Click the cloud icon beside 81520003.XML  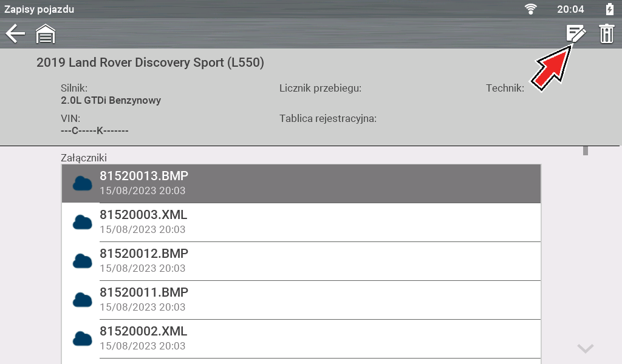click(x=82, y=222)
